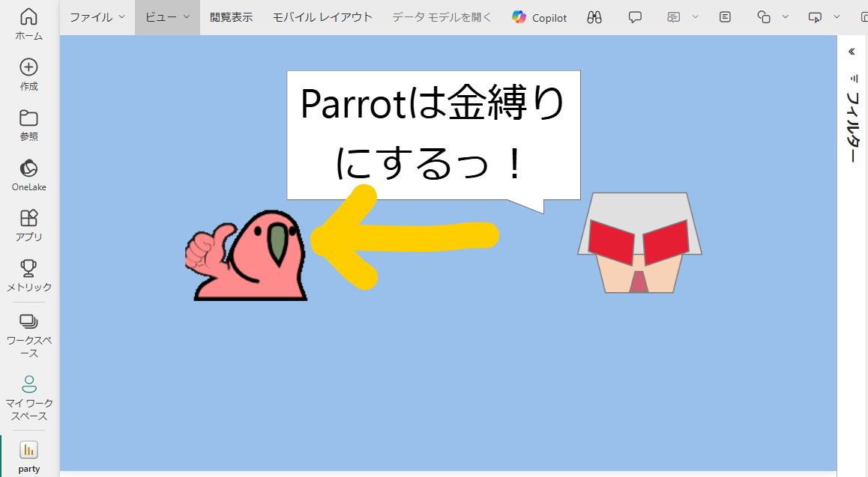Switch to 閲覧表示 reading view
Image resolution: width=868 pixels, height=477 pixels.
[232, 16]
